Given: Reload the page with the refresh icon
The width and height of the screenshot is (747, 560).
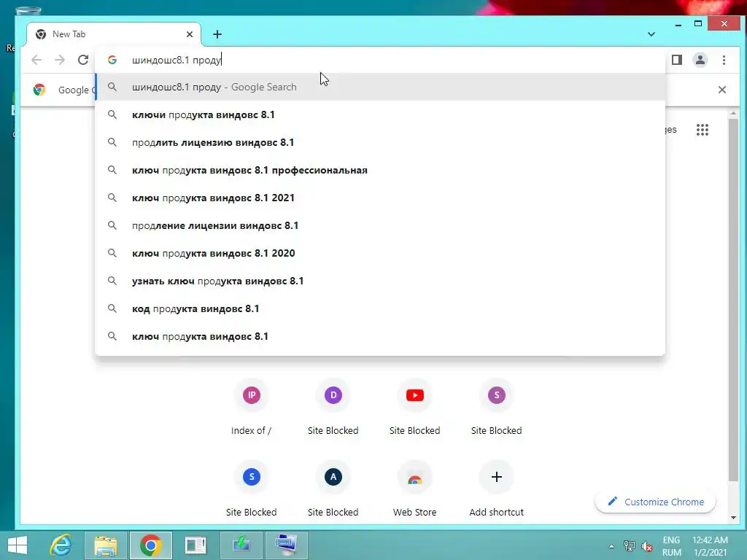Looking at the screenshot, I should point(83,60).
